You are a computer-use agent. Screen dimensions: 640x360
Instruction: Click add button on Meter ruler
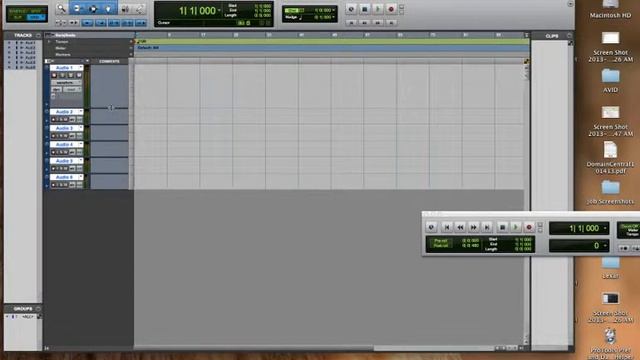[131, 48]
